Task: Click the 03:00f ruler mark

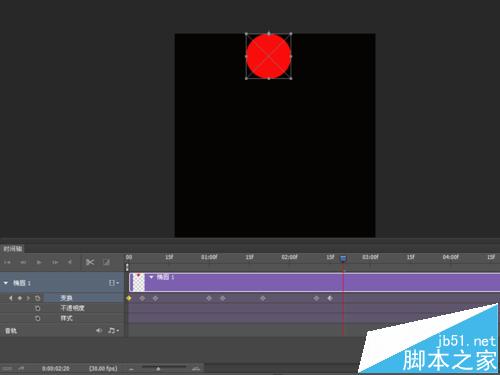Action: 370,257
